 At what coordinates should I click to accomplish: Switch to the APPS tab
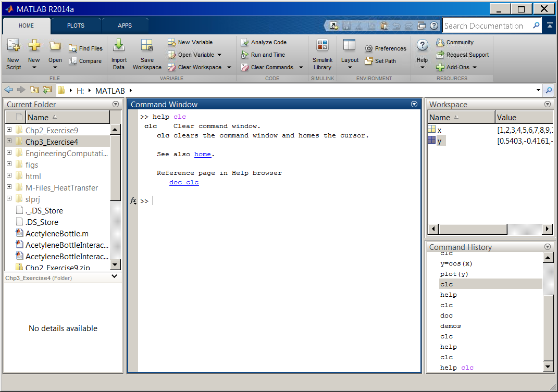click(x=125, y=26)
